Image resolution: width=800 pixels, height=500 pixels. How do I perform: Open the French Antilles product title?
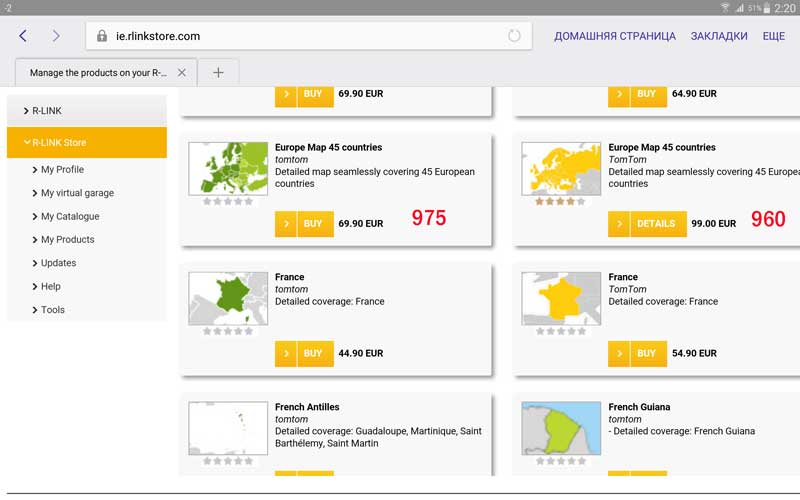307,407
